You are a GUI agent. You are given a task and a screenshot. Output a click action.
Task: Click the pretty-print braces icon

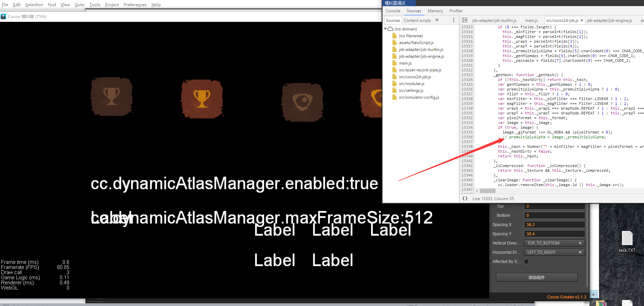(x=465, y=198)
